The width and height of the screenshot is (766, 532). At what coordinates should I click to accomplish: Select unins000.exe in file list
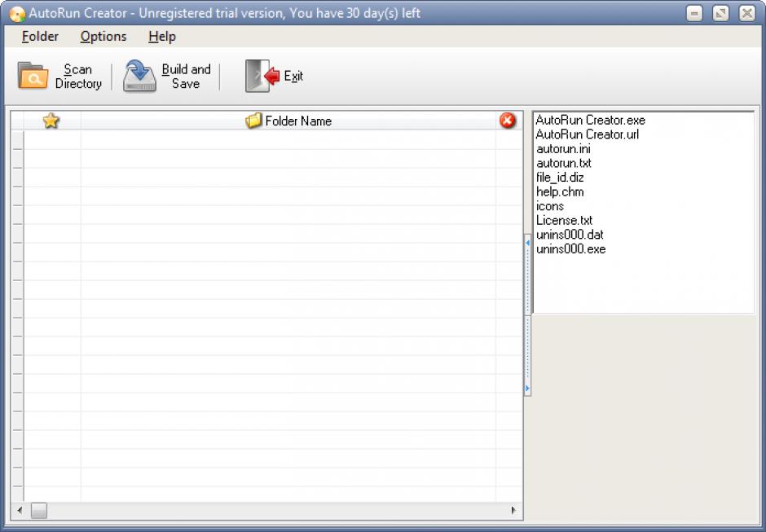click(570, 249)
